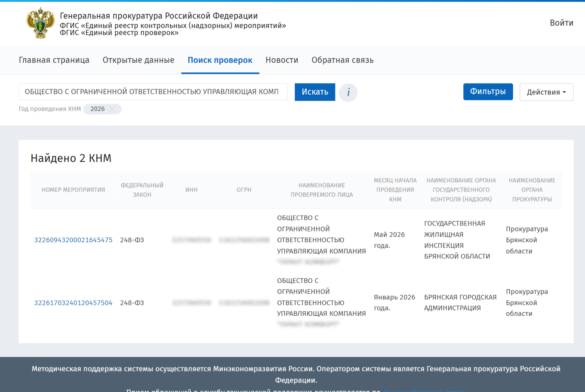This screenshot has width=585, height=392.
Task: Focus the inspection search input field
Action: click(153, 92)
